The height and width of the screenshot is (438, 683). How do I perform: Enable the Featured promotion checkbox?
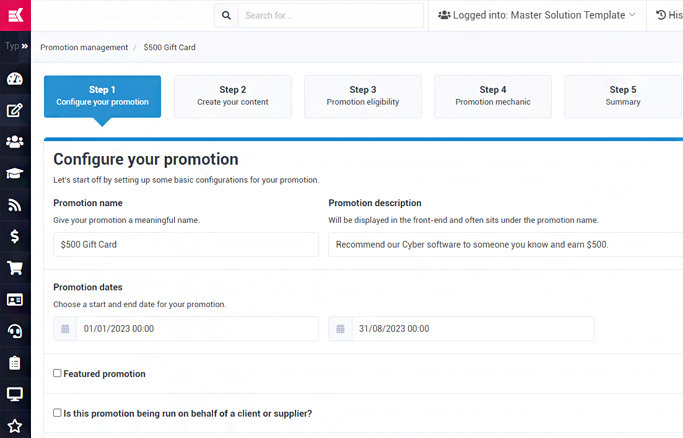point(58,374)
